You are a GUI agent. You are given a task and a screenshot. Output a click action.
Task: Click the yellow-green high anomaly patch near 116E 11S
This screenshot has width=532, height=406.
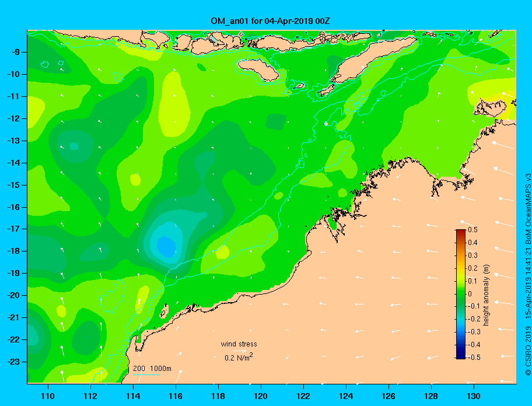tap(174, 104)
